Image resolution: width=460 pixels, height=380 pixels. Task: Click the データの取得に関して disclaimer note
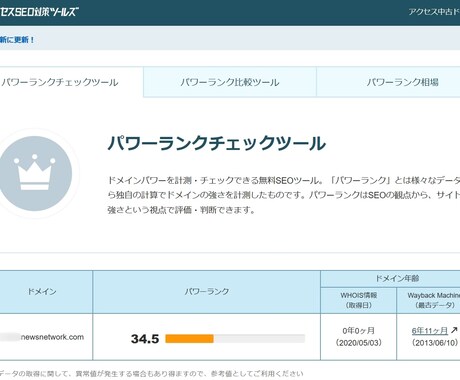[x=152, y=374]
